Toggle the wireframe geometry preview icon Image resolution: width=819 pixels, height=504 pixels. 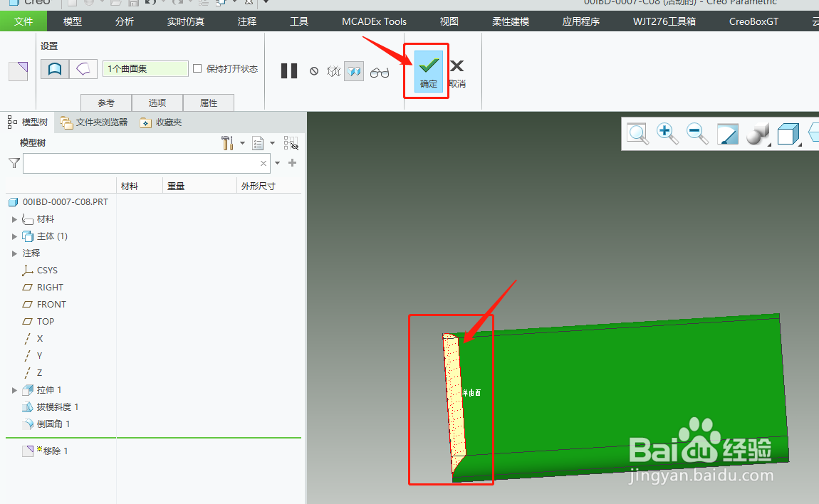click(333, 71)
